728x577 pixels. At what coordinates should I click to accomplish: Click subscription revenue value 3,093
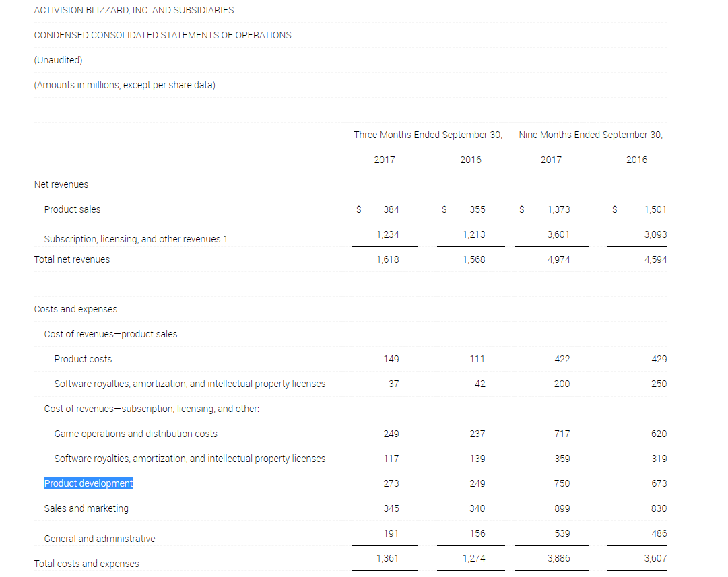[x=655, y=234]
